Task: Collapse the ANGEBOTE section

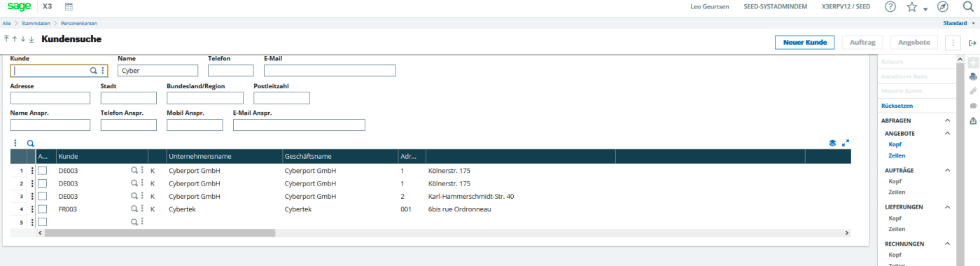Action: tap(948, 133)
